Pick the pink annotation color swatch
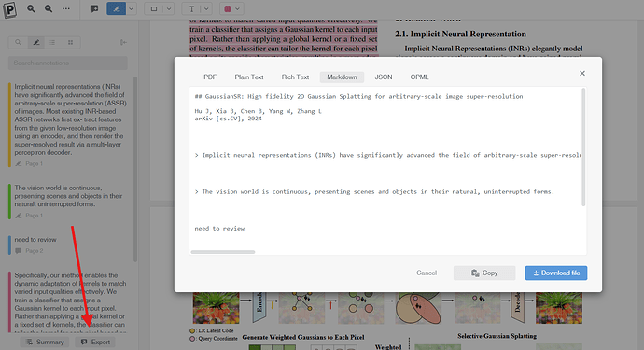 tap(228, 8)
